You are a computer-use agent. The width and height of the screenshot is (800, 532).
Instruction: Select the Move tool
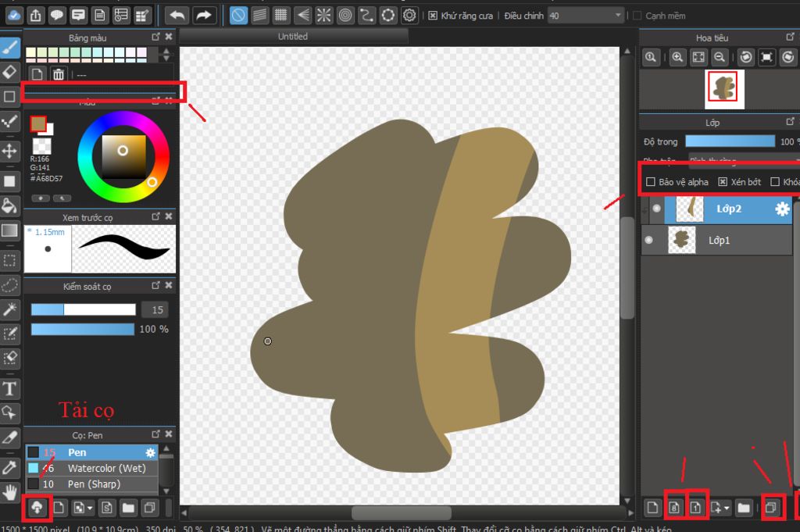(x=9, y=151)
